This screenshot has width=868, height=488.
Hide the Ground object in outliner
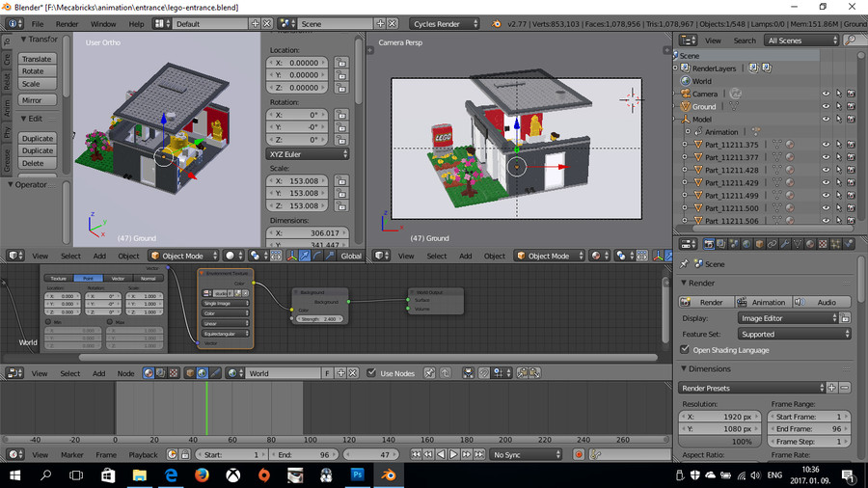826,107
